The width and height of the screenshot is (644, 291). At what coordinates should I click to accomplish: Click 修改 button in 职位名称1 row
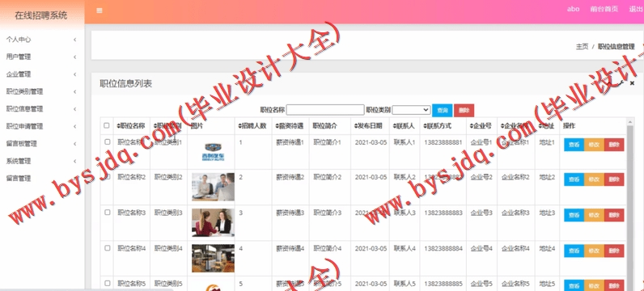[x=594, y=145]
